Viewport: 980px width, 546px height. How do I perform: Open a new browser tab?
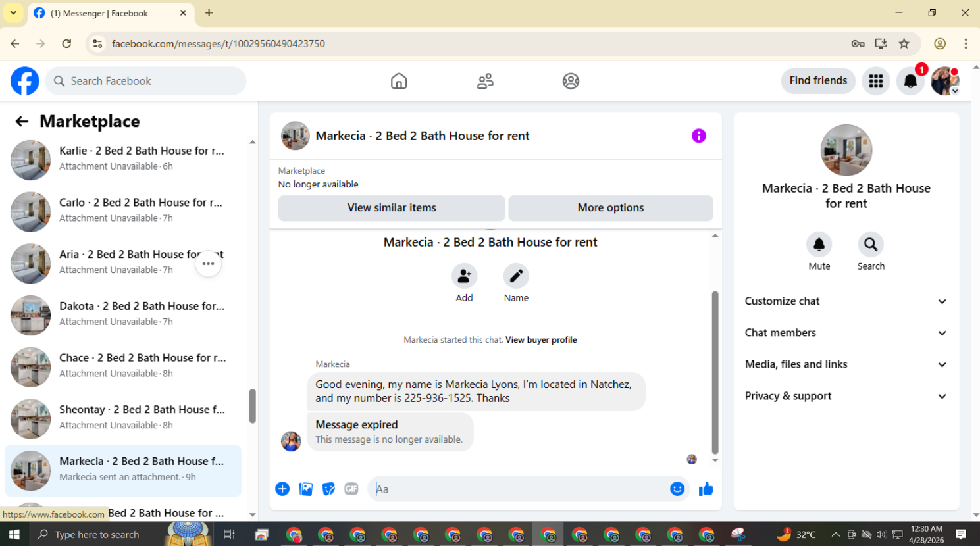pyautogui.click(x=209, y=13)
